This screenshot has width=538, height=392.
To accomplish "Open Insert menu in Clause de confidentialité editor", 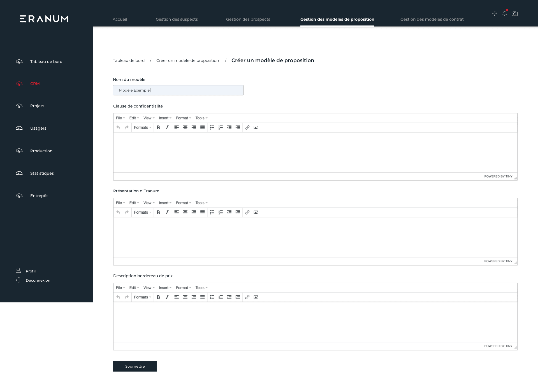I will [165, 118].
